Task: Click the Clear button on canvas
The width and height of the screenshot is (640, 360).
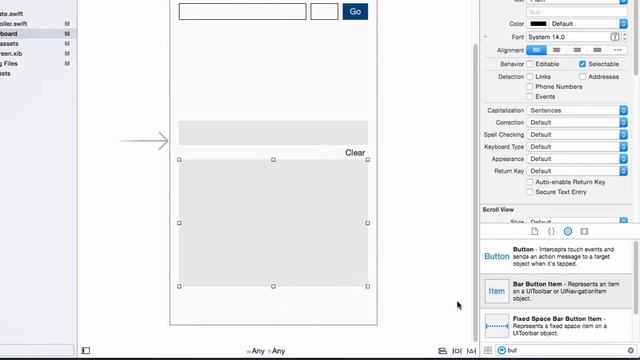Action: click(x=355, y=153)
